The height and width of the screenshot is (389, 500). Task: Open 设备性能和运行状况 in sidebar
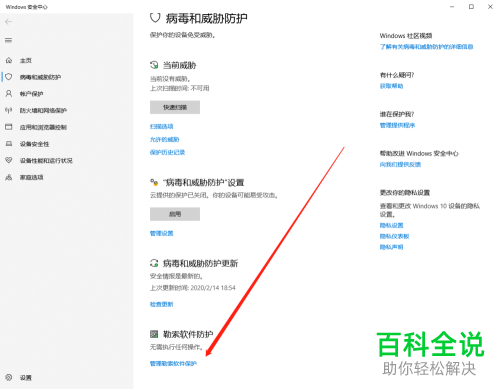point(46,160)
